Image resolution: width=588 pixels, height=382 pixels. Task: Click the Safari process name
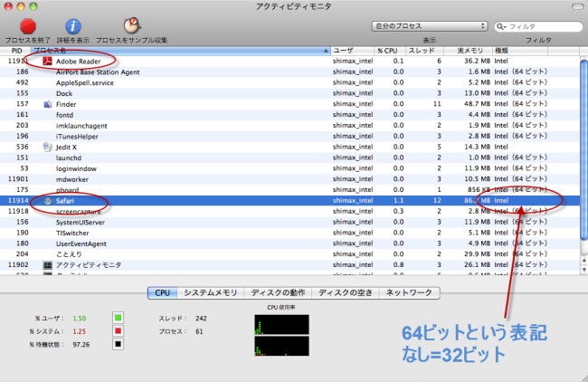point(65,201)
